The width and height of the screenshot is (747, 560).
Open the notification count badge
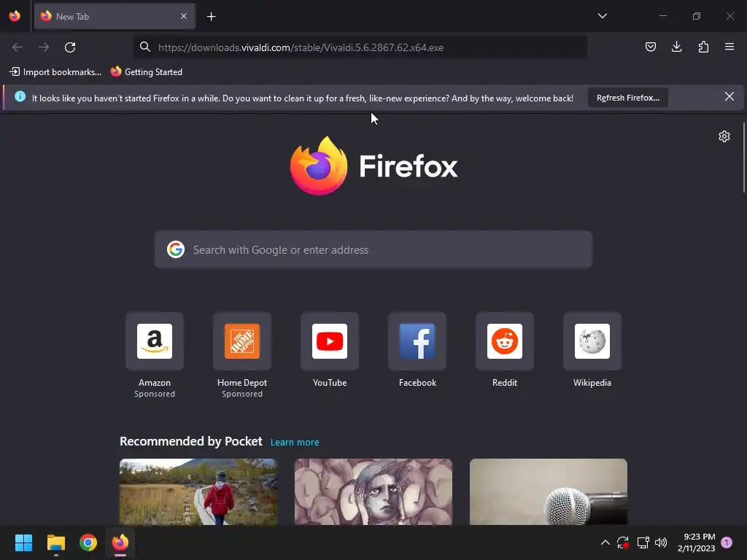point(727,542)
